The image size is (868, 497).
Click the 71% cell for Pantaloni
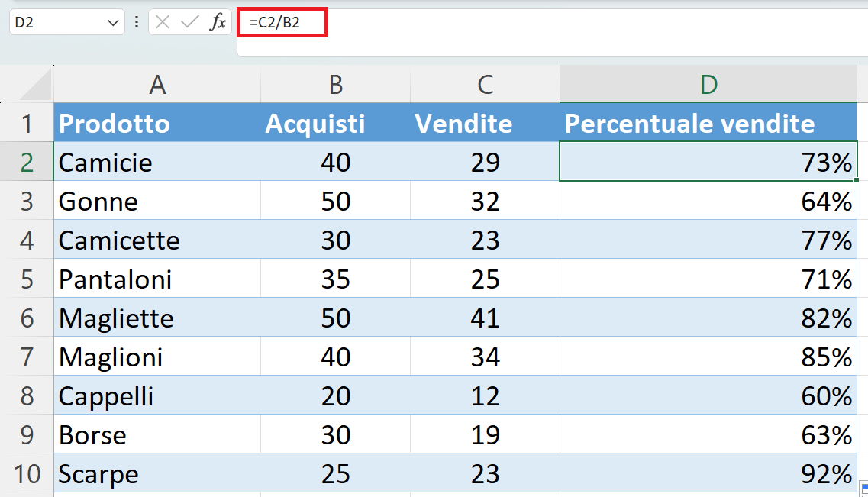click(708, 279)
